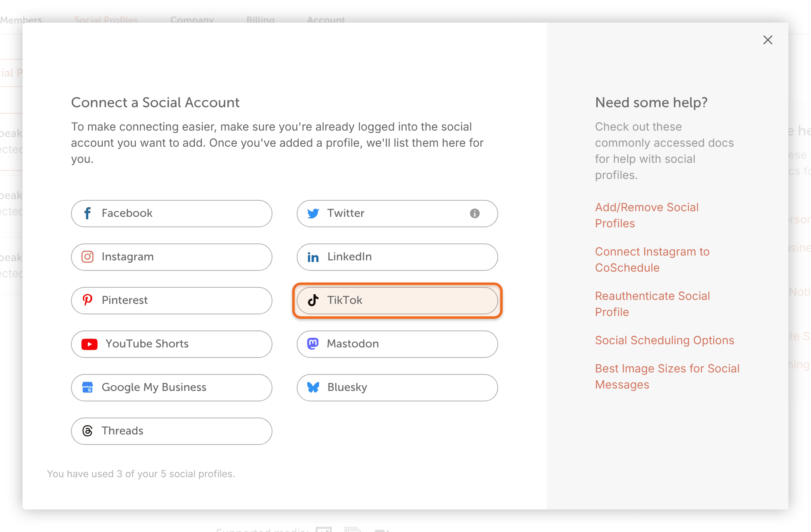The width and height of the screenshot is (811, 532).
Task: Connect a Facebook account
Action: pyautogui.click(x=172, y=214)
